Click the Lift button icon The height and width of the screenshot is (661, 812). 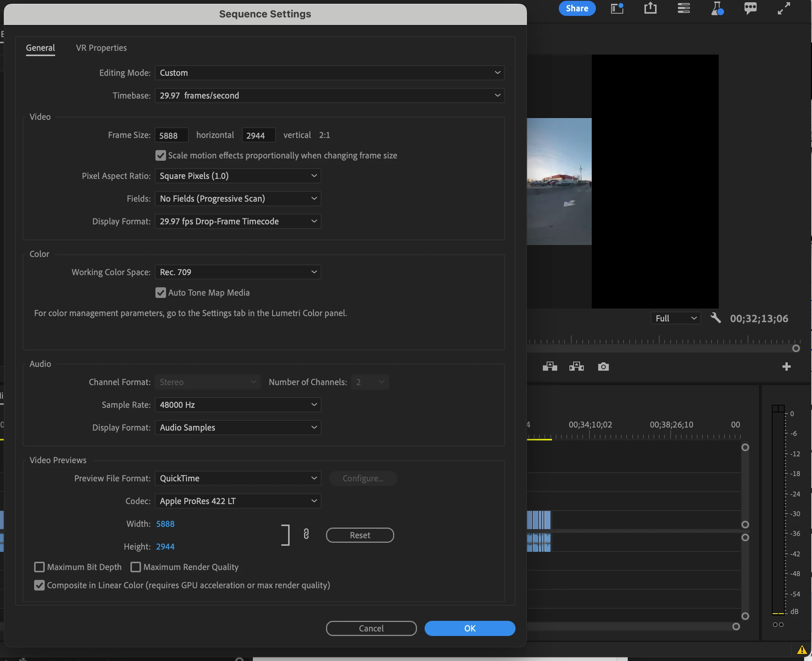tap(550, 367)
